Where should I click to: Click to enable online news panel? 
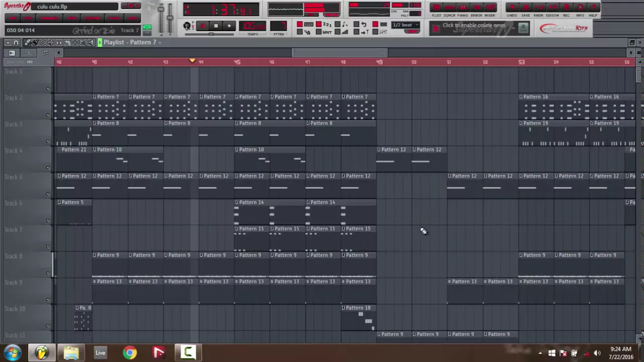tap(474, 25)
